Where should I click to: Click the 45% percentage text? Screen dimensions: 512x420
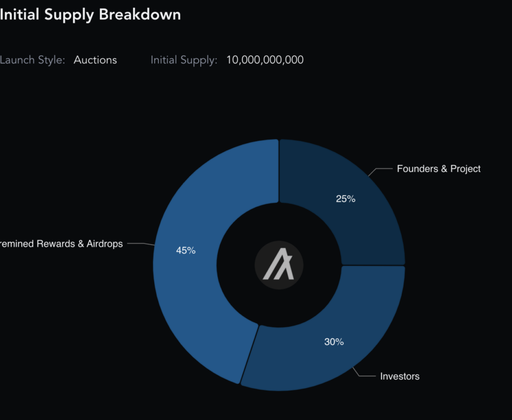click(x=186, y=250)
